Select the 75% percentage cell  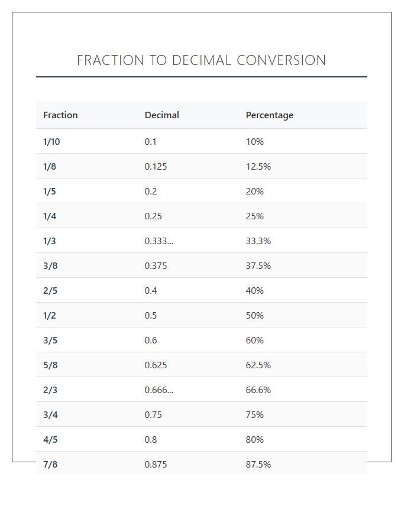tap(254, 414)
